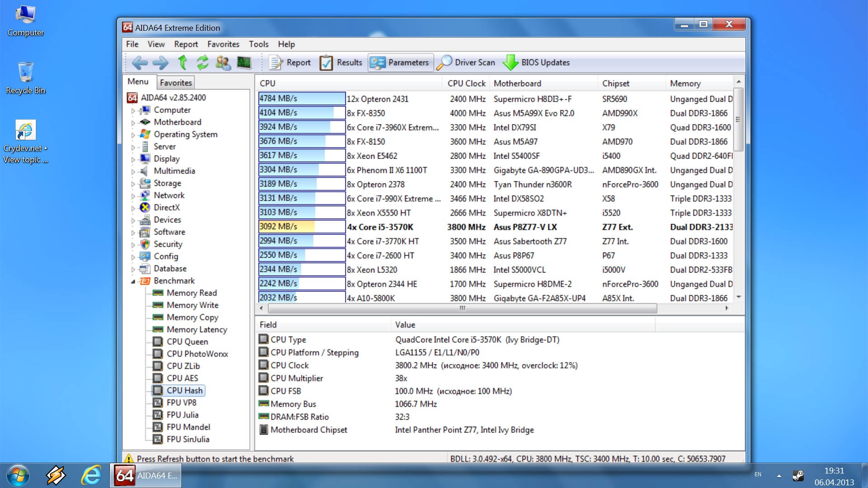Viewport: 868px width, 488px height.
Task: Select the 12x Opteron 2431 result row
Action: [495, 99]
